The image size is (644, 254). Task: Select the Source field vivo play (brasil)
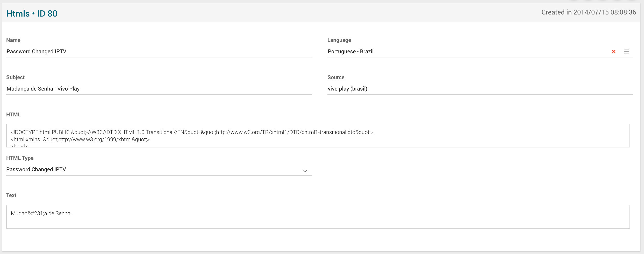coord(480,89)
